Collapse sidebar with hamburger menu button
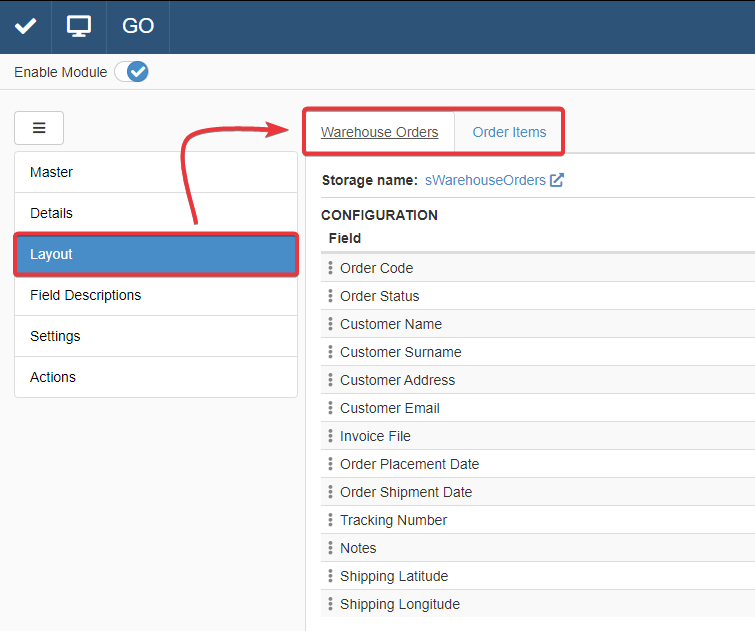The width and height of the screenshot is (755, 631). 39,128
